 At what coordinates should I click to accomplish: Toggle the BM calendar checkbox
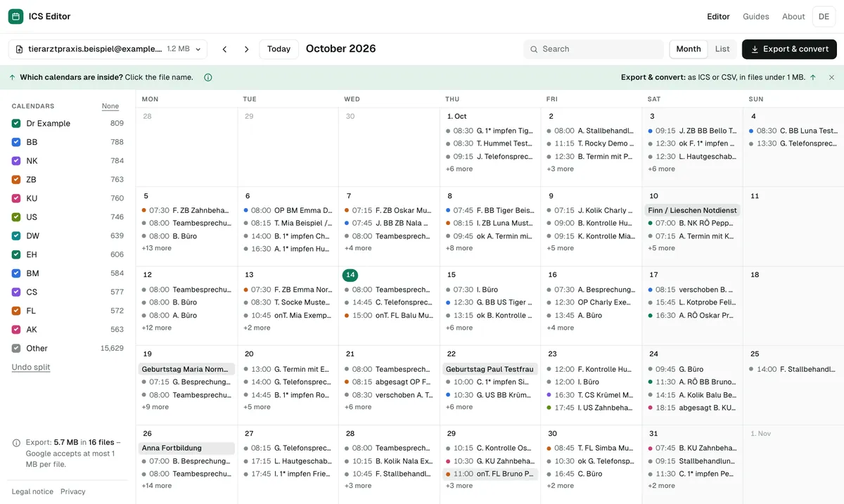click(x=16, y=273)
